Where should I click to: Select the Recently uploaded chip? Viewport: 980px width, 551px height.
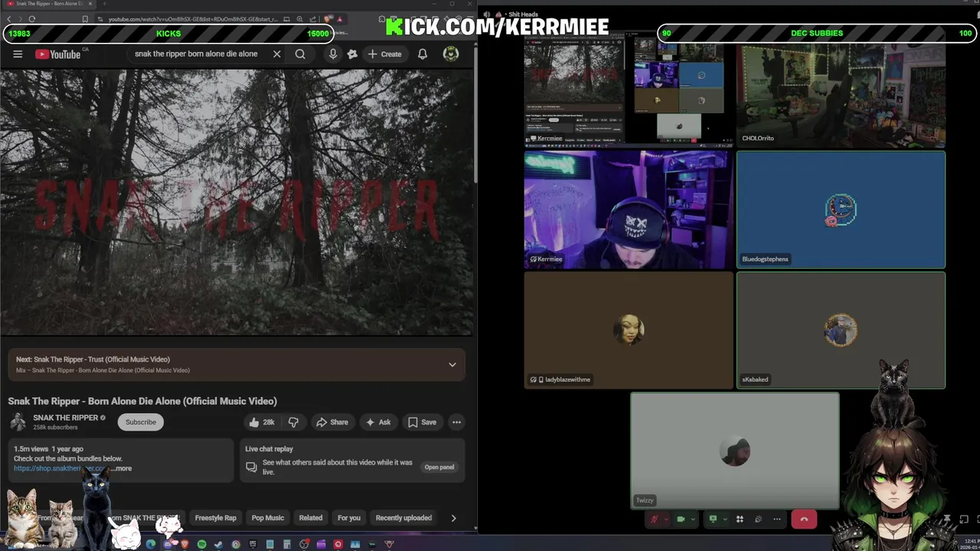coord(403,518)
